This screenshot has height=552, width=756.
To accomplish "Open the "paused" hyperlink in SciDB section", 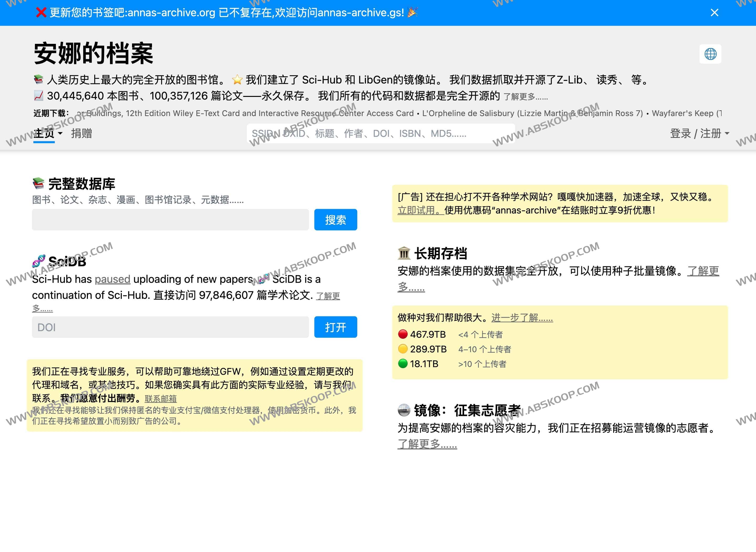I will click(112, 279).
